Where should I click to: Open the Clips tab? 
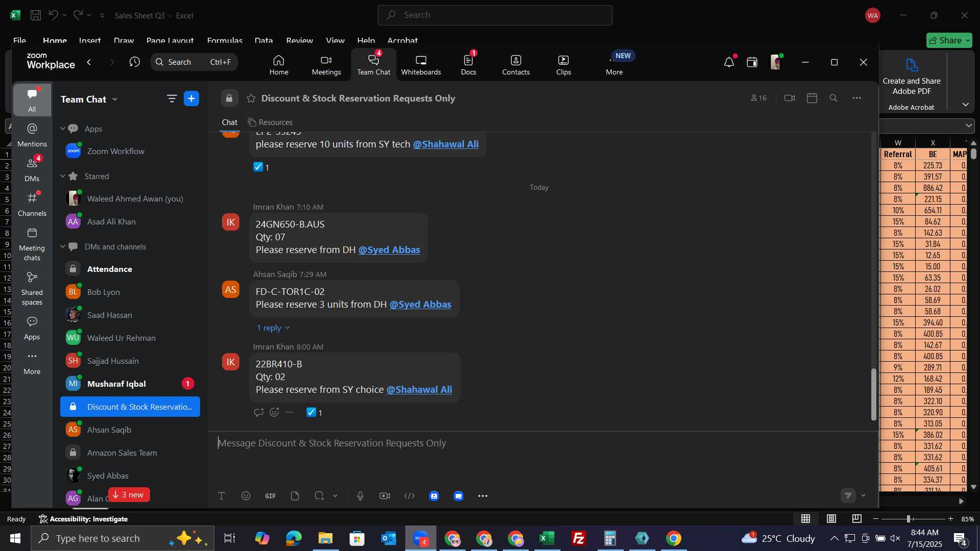pos(563,65)
